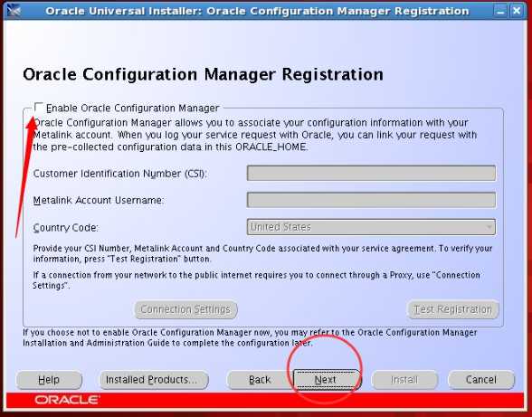
Task: Click the Connection Settings button
Action: (x=185, y=309)
